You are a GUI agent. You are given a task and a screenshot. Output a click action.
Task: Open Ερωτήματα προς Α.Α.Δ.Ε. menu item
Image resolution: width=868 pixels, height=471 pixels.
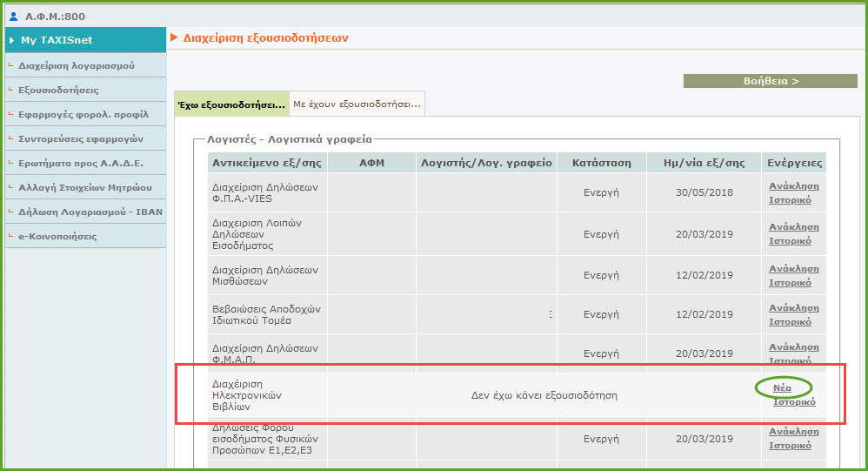(x=81, y=163)
